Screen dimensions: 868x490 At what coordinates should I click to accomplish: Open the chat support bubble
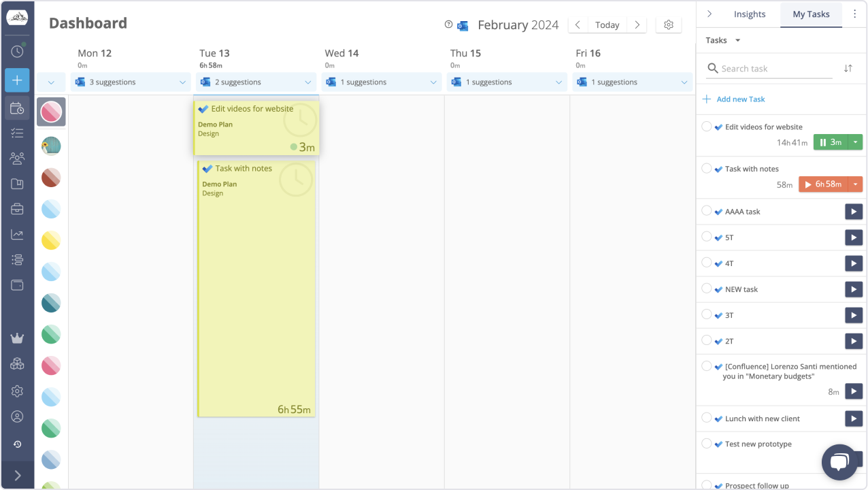pos(839,462)
